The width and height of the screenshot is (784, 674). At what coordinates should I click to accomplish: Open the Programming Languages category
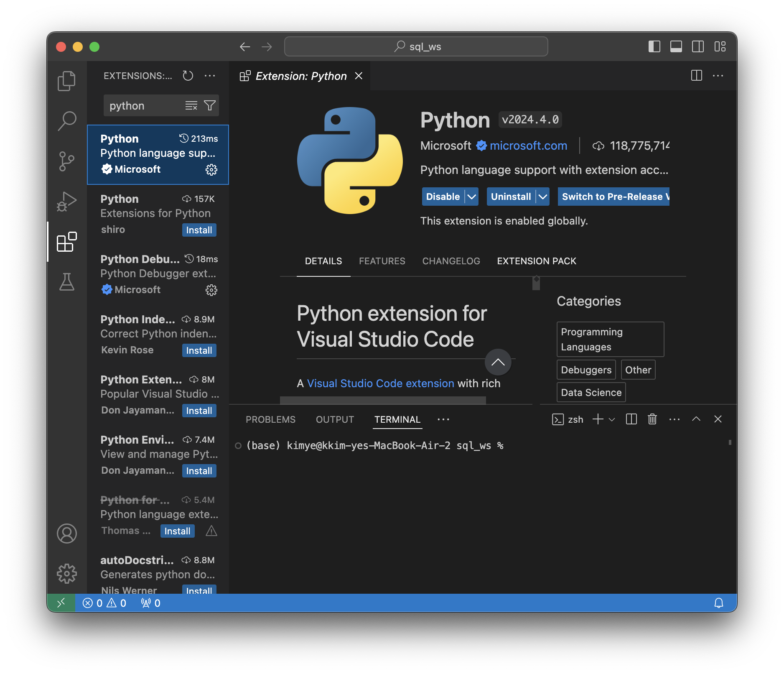[x=610, y=339]
